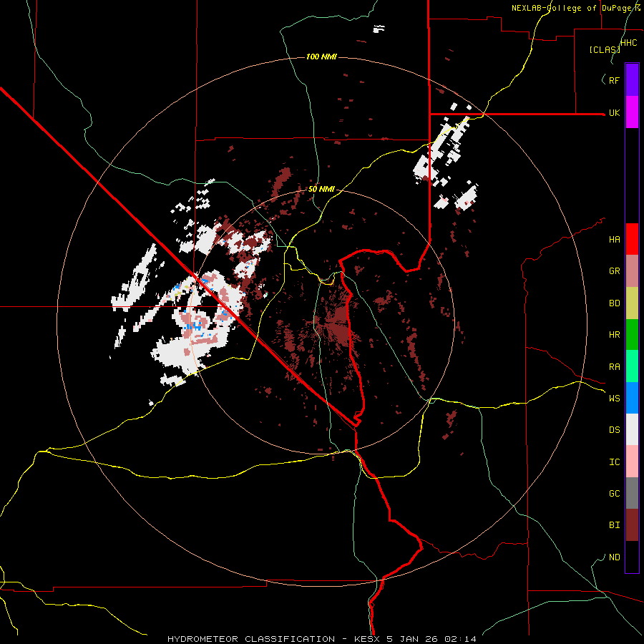Select the dusty-pink GR legend swatch
The image size is (644, 644).
(x=632, y=271)
